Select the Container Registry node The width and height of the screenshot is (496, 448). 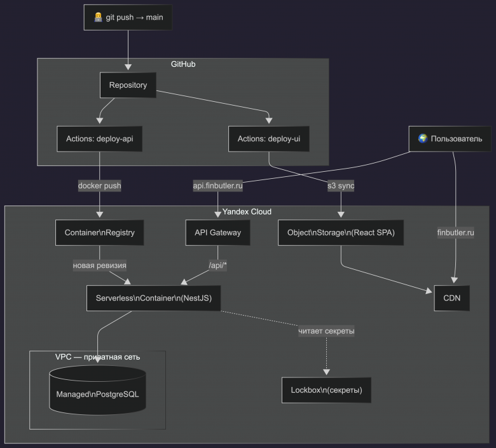coord(100,233)
